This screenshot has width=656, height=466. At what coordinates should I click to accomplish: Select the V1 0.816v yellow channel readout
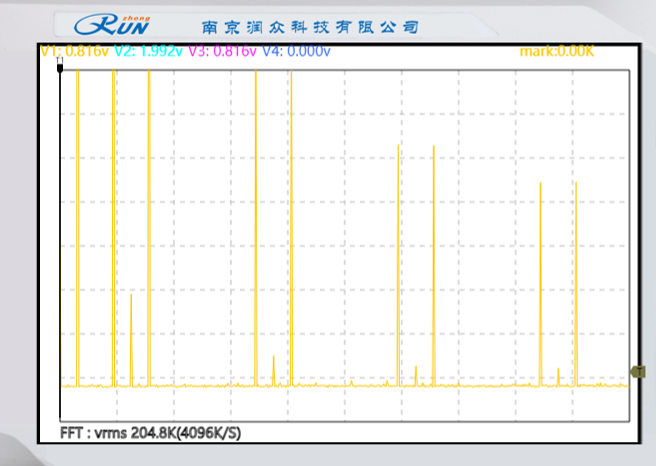click(74, 51)
